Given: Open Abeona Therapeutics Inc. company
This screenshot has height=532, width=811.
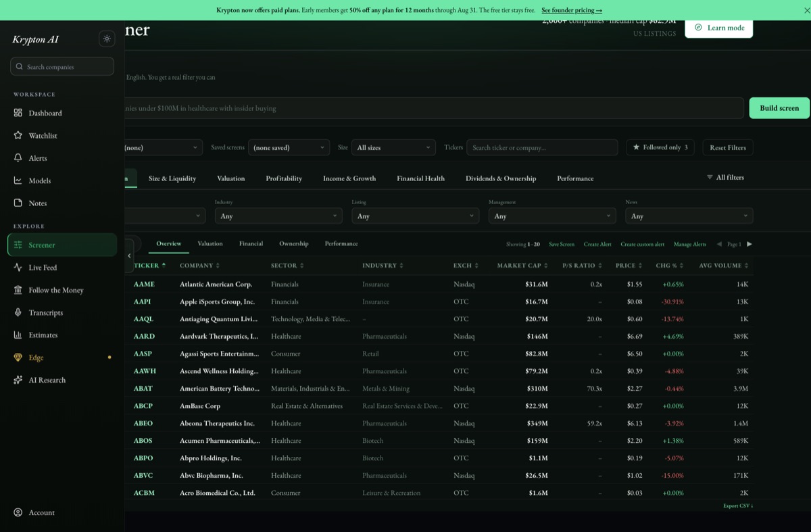Looking at the screenshot, I should (217, 423).
